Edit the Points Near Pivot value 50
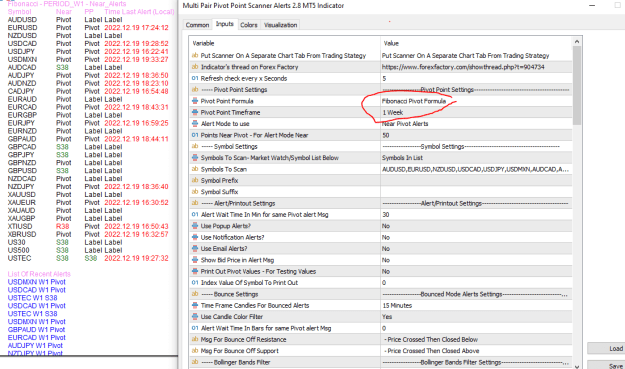This screenshot has width=625, height=369. [476, 135]
